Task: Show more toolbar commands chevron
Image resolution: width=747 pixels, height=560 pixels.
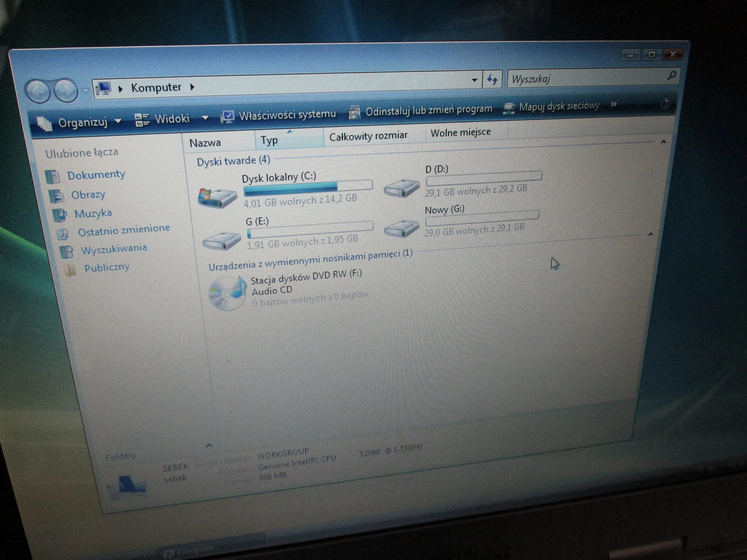Action: pyautogui.click(x=614, y=104)
